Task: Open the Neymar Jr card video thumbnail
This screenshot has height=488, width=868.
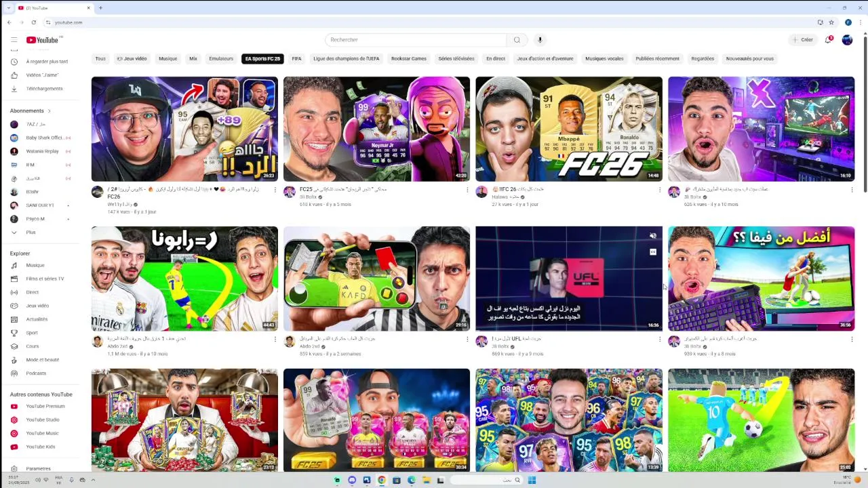Action: pyautogui.click(x=376, y=129)
